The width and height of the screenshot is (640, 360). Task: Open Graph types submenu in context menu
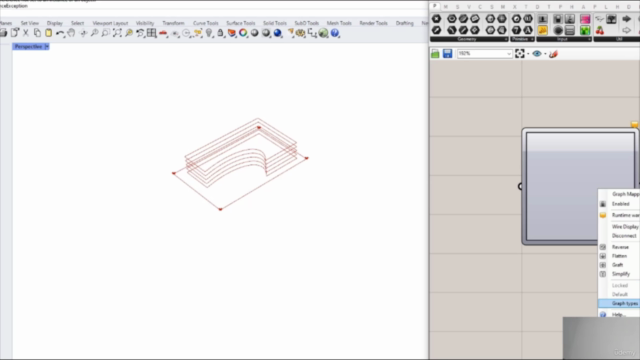point(619,303)
